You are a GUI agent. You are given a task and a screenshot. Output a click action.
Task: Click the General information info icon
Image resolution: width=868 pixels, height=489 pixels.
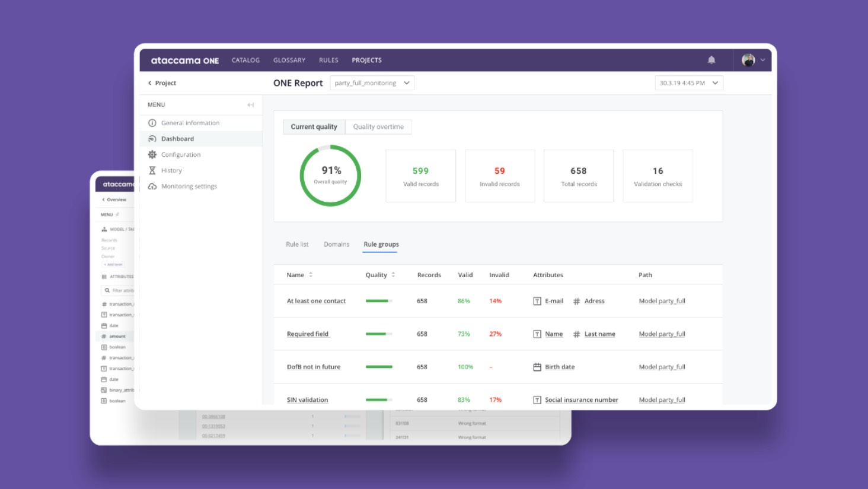[x=152, y=123]
